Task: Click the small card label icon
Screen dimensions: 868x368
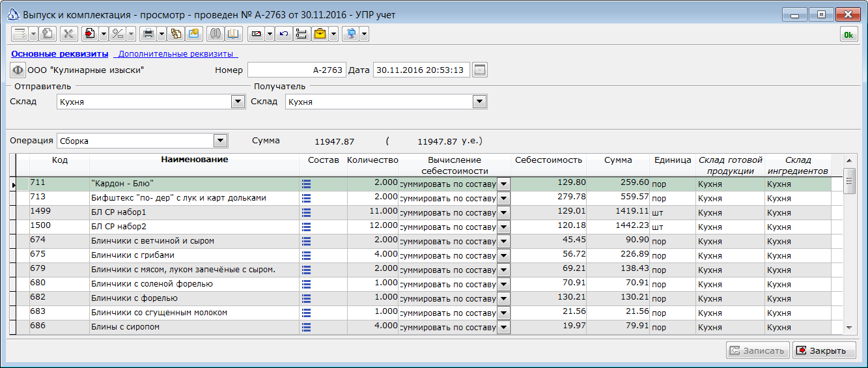Action: pyautogui.click(x=256, y=34)
